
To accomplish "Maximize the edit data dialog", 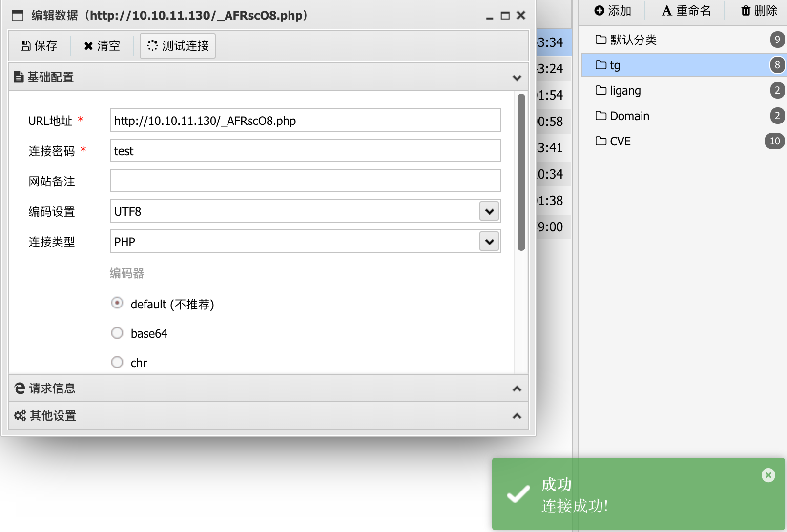I will pos(505,16).
